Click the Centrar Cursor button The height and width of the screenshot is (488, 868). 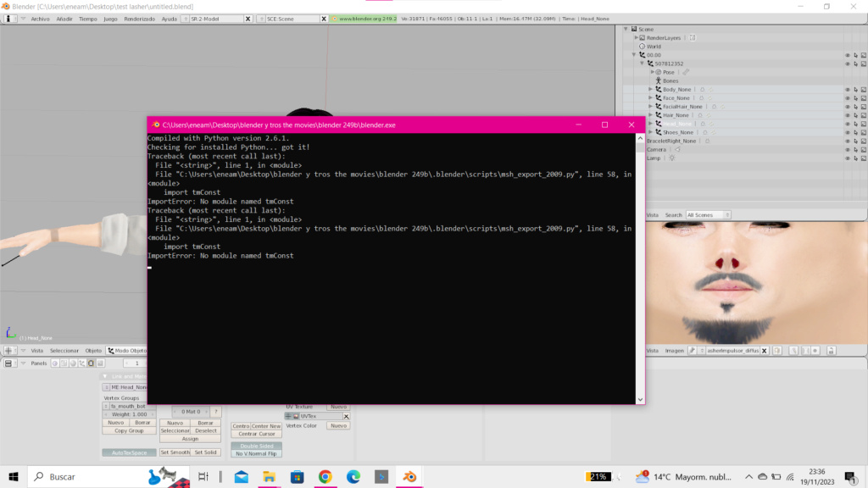[256, 434]
